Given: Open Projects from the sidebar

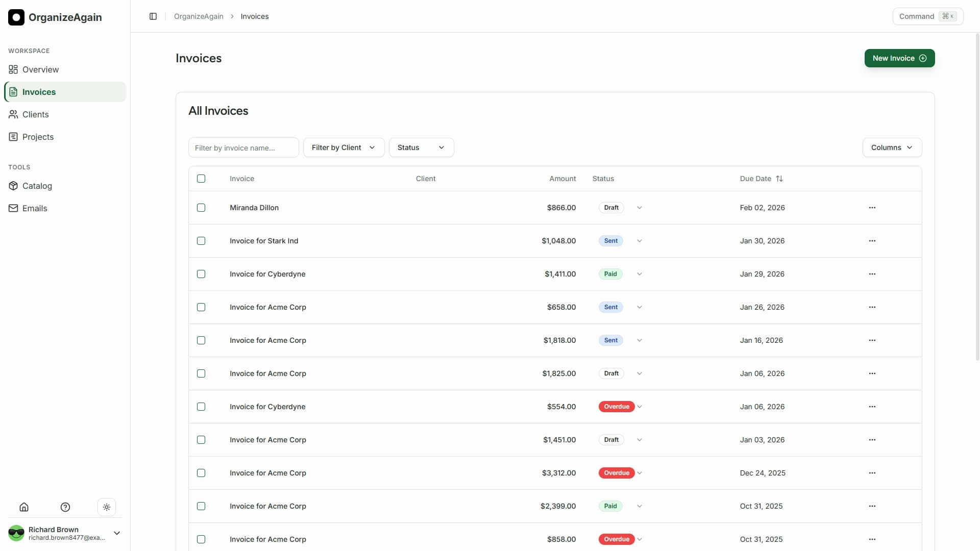Looking at the screenshot, I should click(37, 137).
